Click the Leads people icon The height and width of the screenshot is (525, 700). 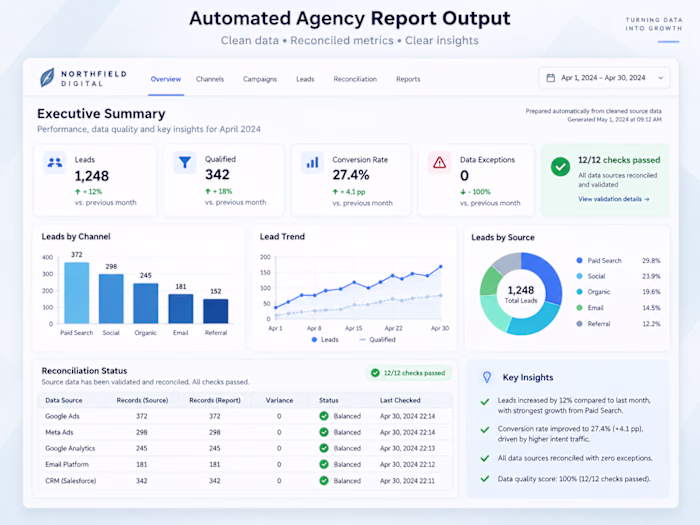(55, 162)
